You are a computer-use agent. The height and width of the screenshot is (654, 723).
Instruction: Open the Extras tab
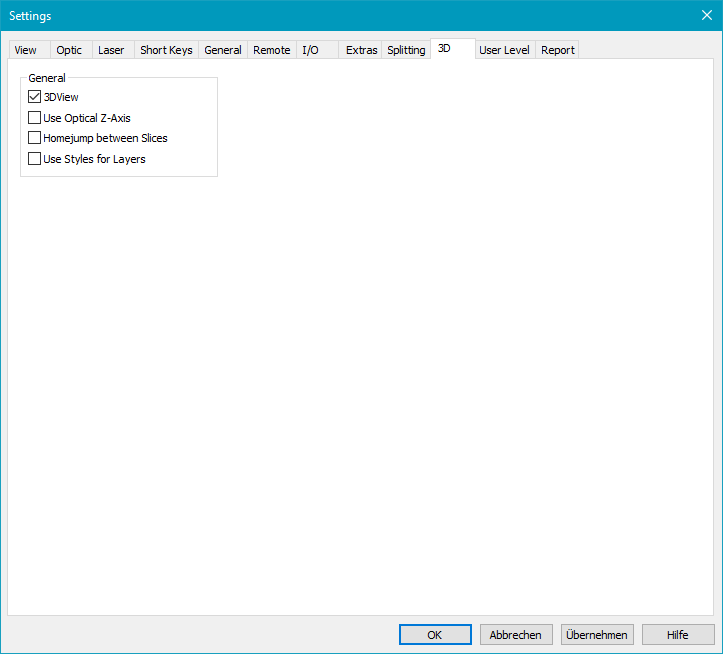(x=361, y=50)
